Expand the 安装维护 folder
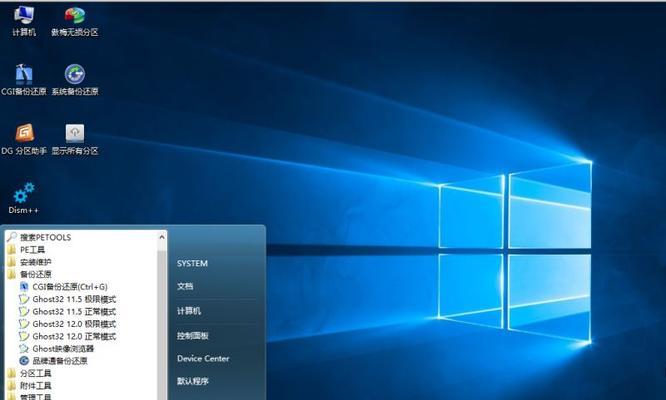 coord(30,262)
